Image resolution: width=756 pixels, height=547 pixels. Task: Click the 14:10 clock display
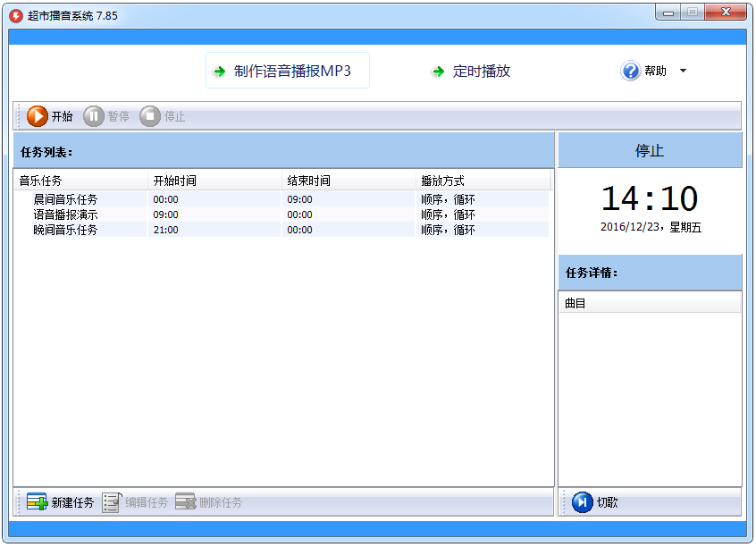pos(650,198)
